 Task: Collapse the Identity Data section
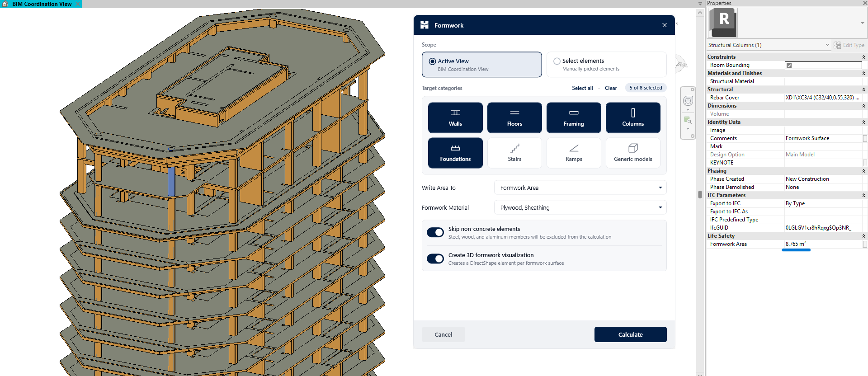(863, 122)
